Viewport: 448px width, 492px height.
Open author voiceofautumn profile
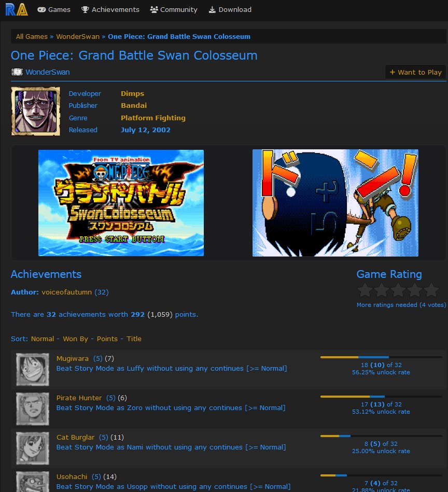click(67, 292)
